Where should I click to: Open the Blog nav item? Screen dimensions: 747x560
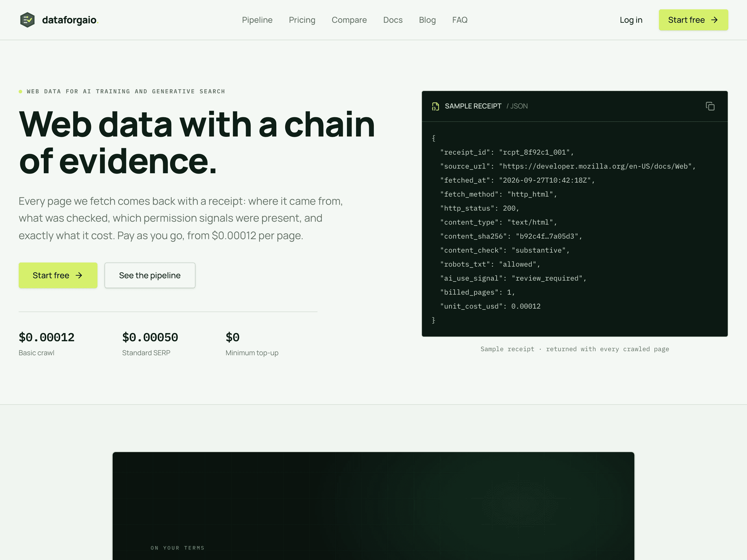(x=427, y=20)
